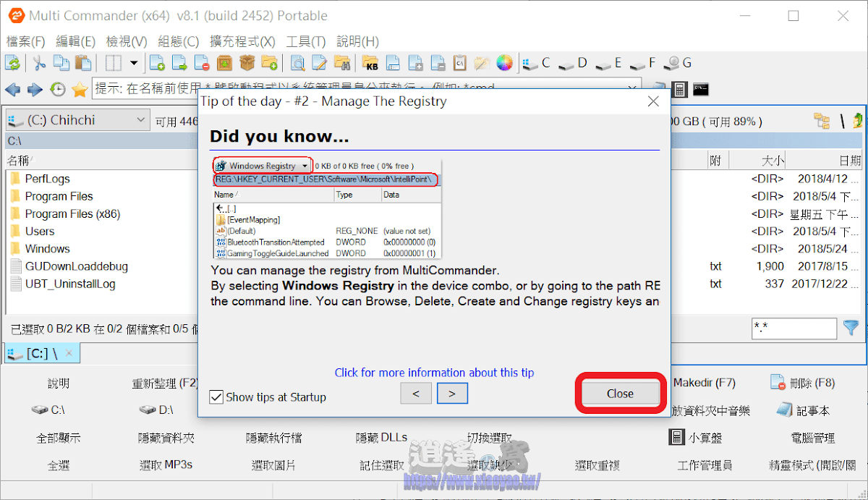
Task: Click the new folder icon with green plus
Action: pyautogui.click(x=269, y=63)
